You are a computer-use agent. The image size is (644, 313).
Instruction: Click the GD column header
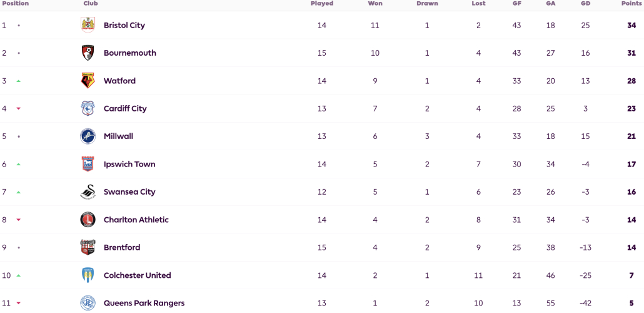[585, 3]
